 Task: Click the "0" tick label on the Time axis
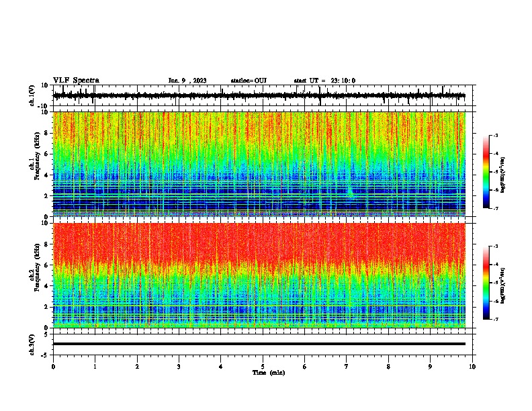pyautogui.click(x=53, y=367)
